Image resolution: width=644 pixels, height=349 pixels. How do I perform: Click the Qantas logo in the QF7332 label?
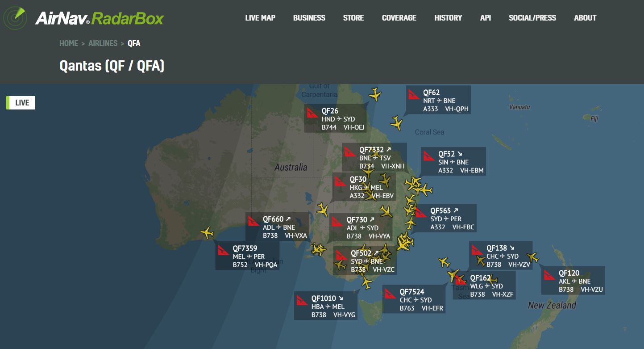(x=350, y=151)
